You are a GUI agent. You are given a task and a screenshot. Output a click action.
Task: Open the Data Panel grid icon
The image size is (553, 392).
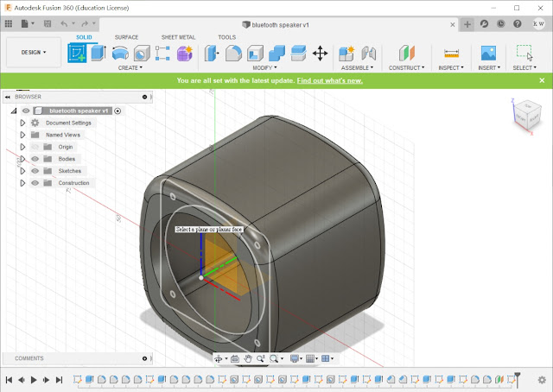[x=9, y=23]
